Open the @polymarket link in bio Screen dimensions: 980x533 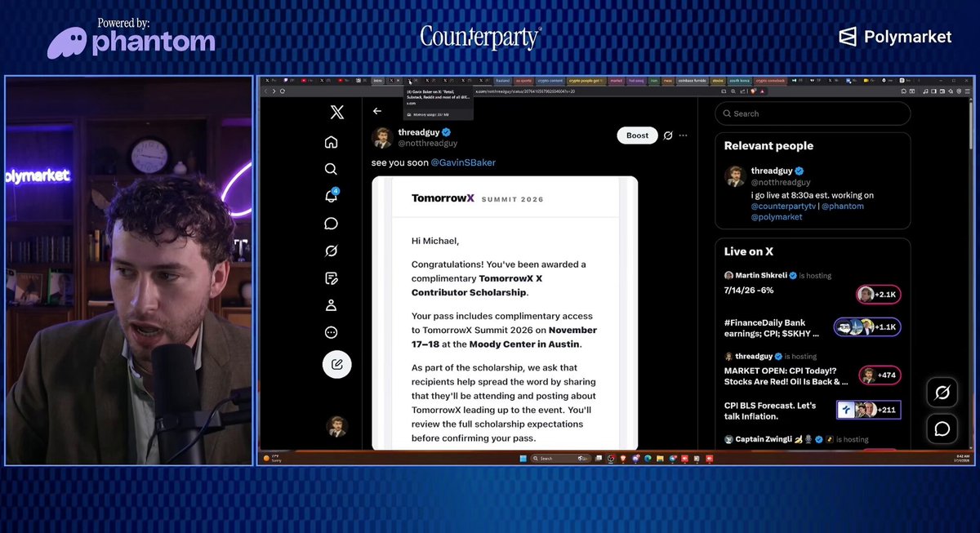click(x=777, y=217)
